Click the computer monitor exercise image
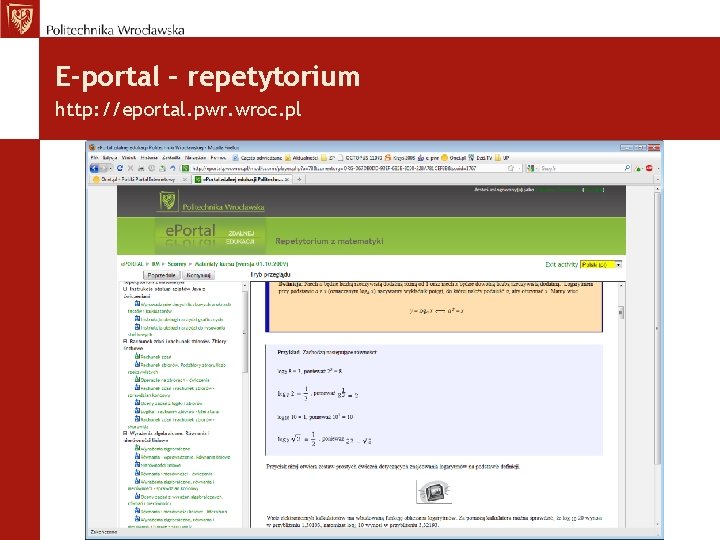 434,491
